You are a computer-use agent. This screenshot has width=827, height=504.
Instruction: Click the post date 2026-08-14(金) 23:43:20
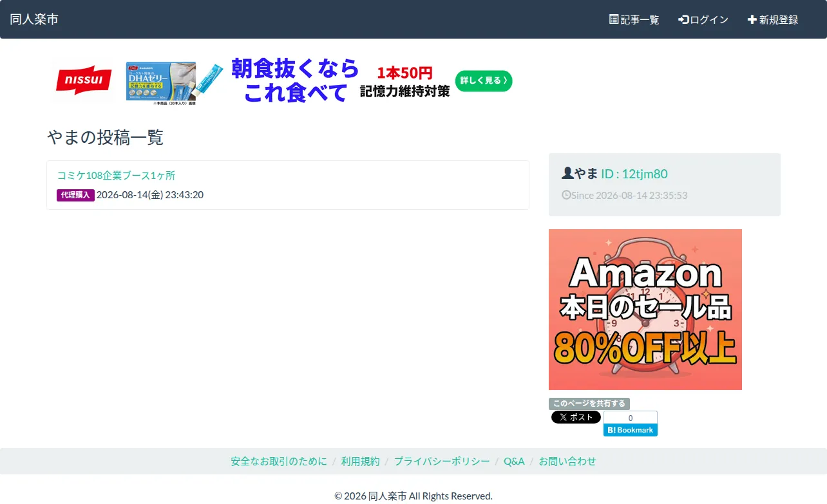point(149,194)
